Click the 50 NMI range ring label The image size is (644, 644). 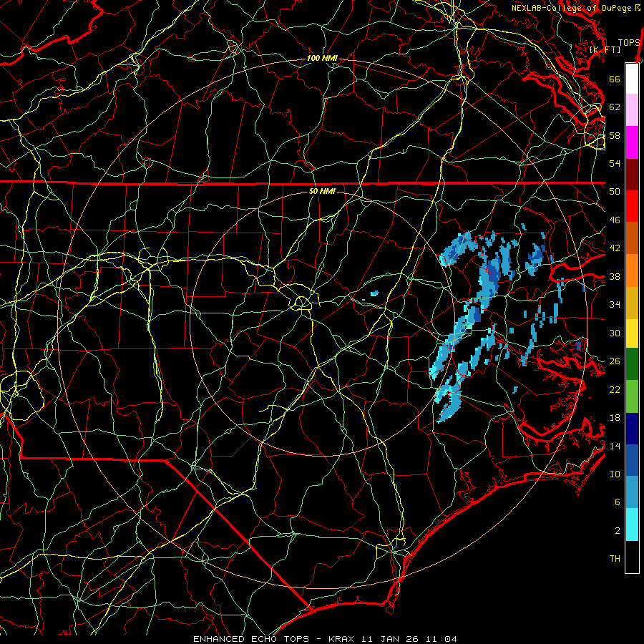pyautogui.click(x=322, y=191)
